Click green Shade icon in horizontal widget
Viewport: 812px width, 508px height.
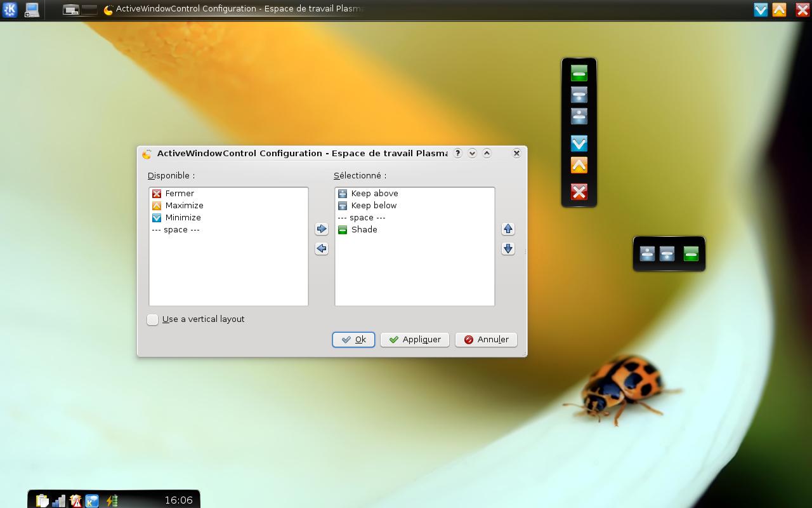click(x=691, y=254)
